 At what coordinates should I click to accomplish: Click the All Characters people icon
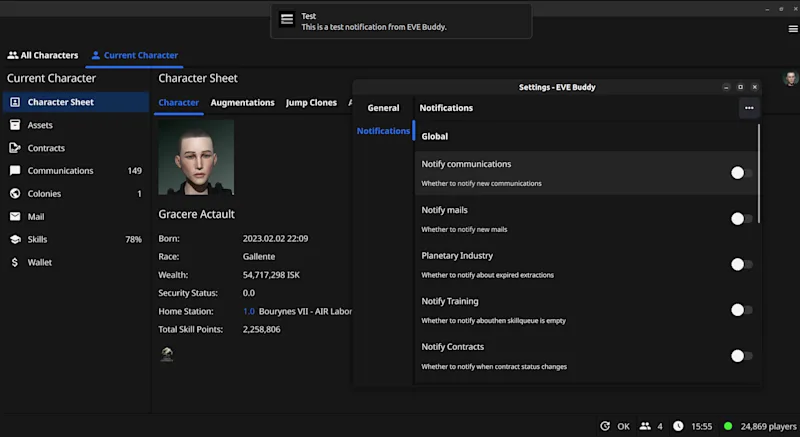point(13,55)
